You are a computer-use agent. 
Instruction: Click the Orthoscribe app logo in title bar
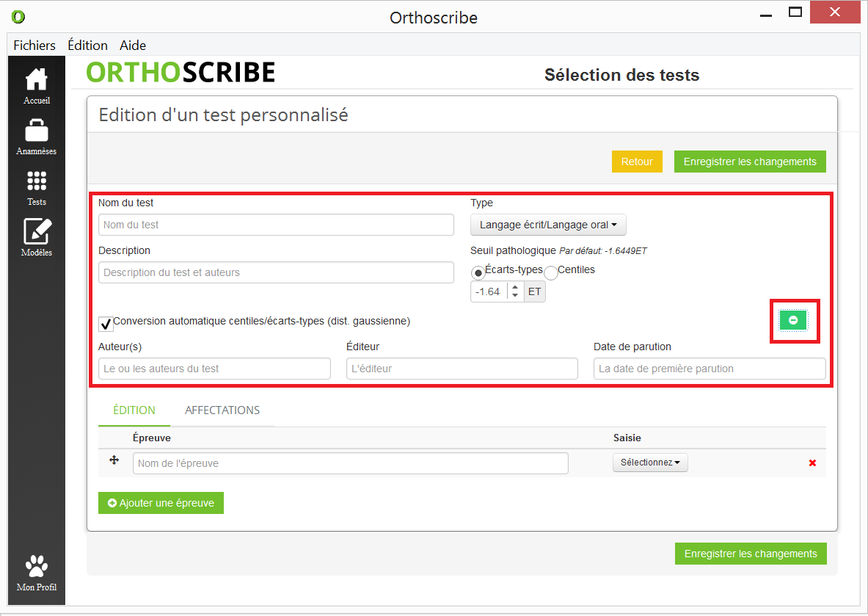coord(18,17)
